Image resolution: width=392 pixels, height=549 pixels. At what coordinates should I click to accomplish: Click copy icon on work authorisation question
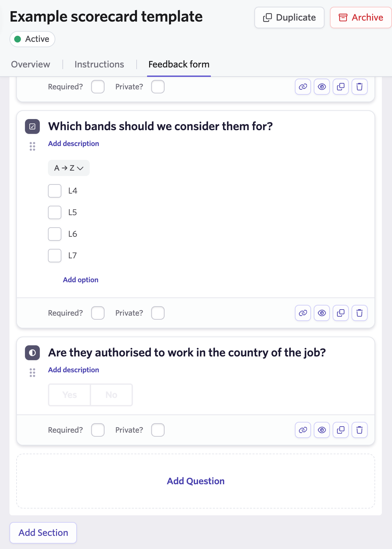coord(341,430)
